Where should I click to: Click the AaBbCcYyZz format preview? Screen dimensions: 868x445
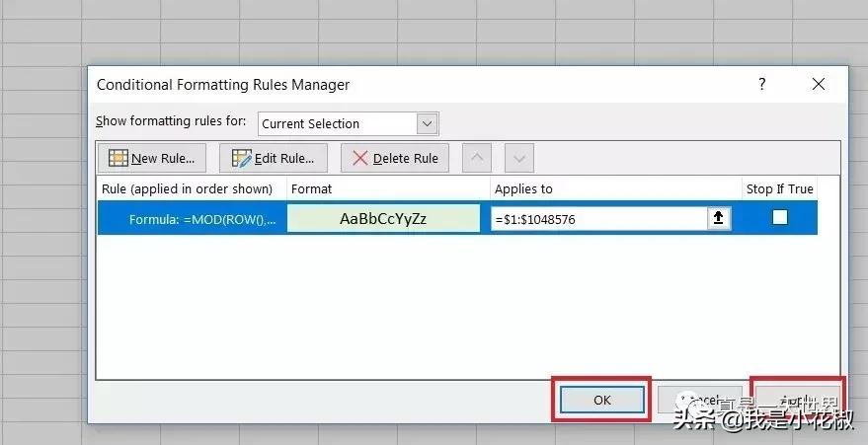[x=383, y=219]
